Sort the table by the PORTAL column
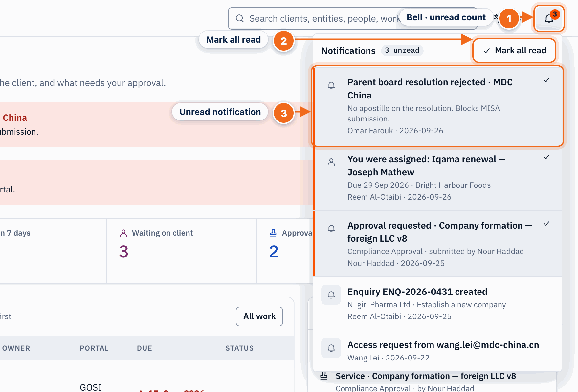This screenshot has width=578, height=392. (x=94, y=348)
